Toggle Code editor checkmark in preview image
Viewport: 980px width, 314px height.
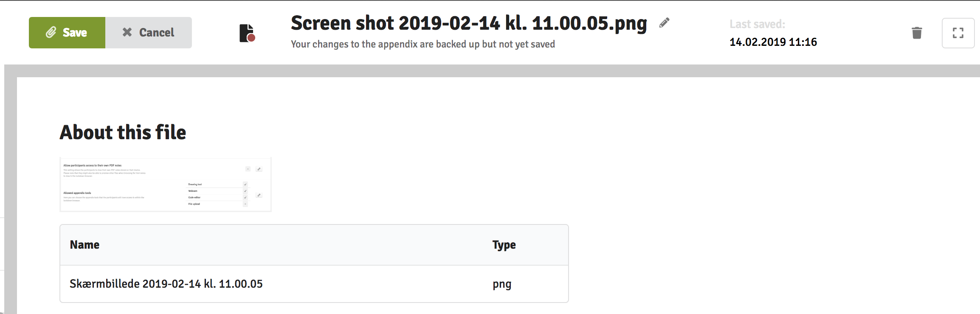(245, 197)
